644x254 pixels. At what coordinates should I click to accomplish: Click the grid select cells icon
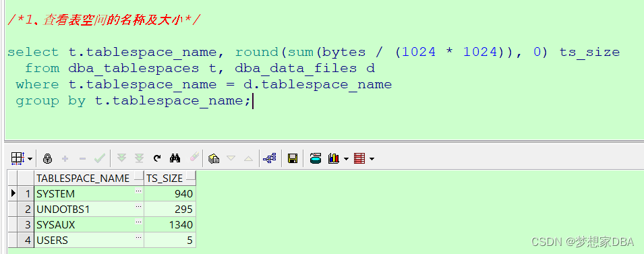point(18,158)
